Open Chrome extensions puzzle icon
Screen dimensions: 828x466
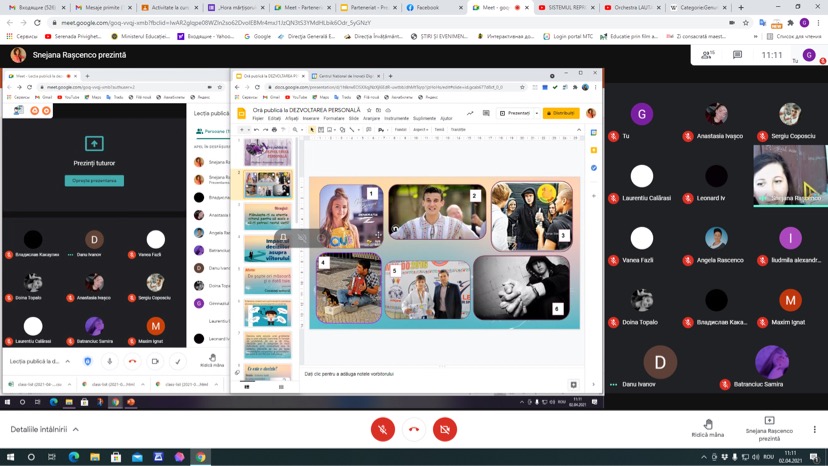pos(791,23)
